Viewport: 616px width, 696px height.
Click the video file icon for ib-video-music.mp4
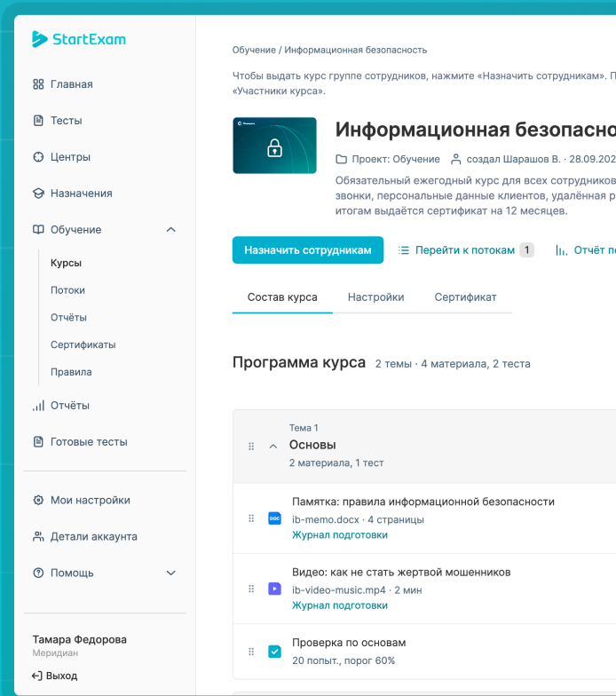pyautogui.click(x=275, y=589)
